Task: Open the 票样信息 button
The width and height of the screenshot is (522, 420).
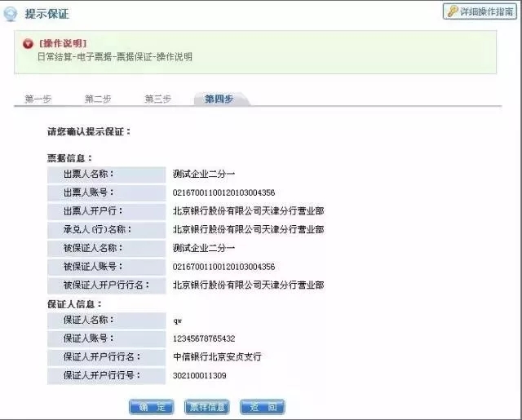Action: pyautogui.click(x=207, y=407)
